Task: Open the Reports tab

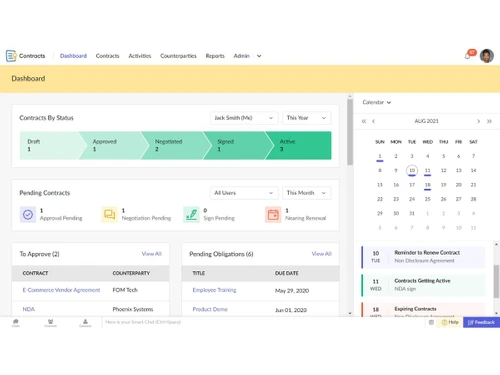Action: [x=215, y=56]
